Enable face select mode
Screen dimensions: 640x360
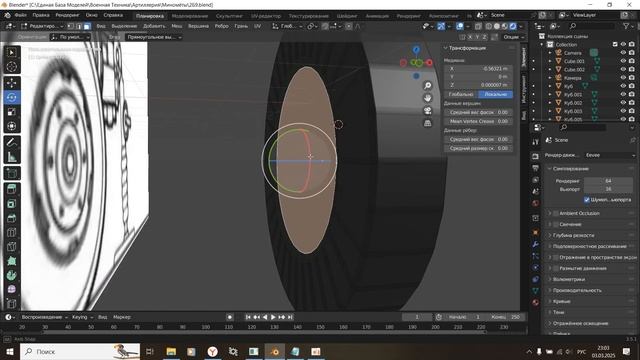point(87,26)
